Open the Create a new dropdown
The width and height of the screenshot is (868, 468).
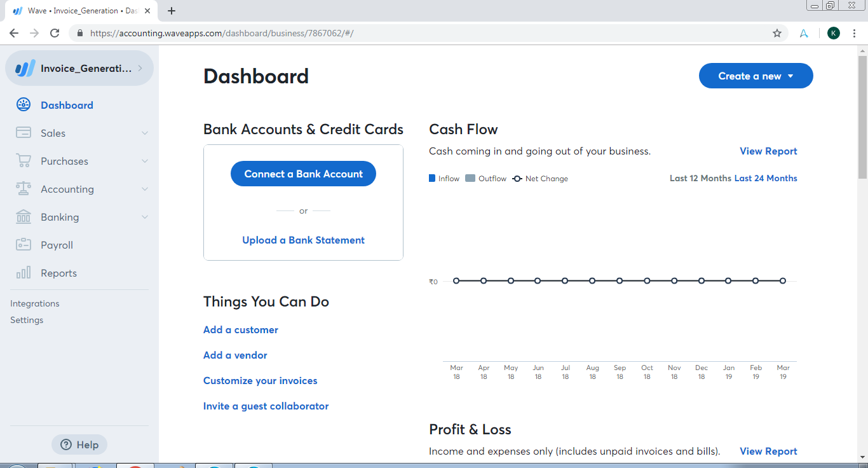[x=756, y=76]
